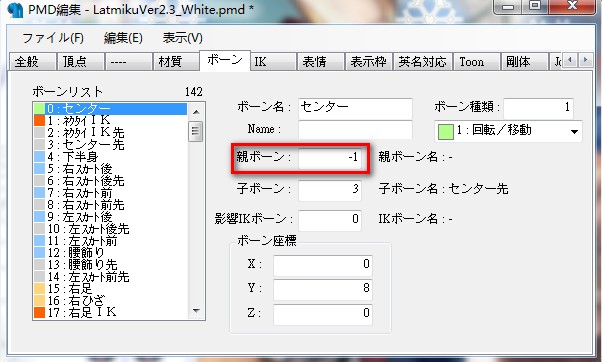The height and width of the screenshot is (362, 602).
Task: Select bone 10 : 左スカート後先
Action: 110,229
